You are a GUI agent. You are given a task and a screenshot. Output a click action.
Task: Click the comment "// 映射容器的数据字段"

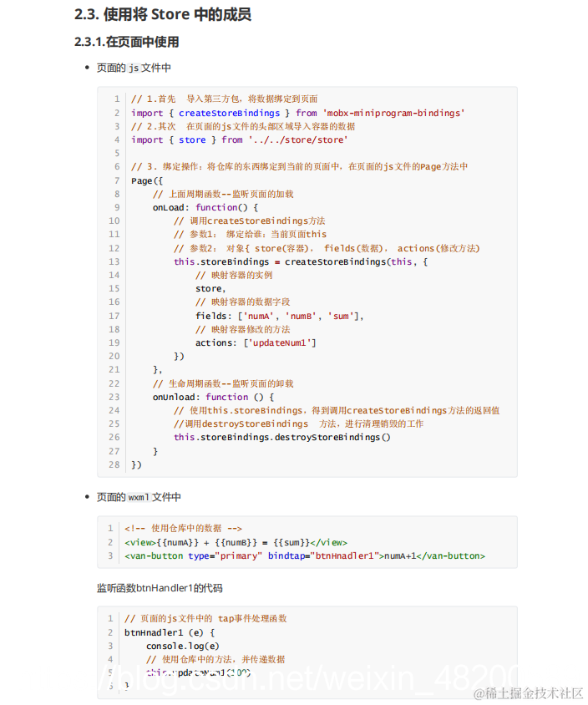pyautogui.click(x=243, y=302)
